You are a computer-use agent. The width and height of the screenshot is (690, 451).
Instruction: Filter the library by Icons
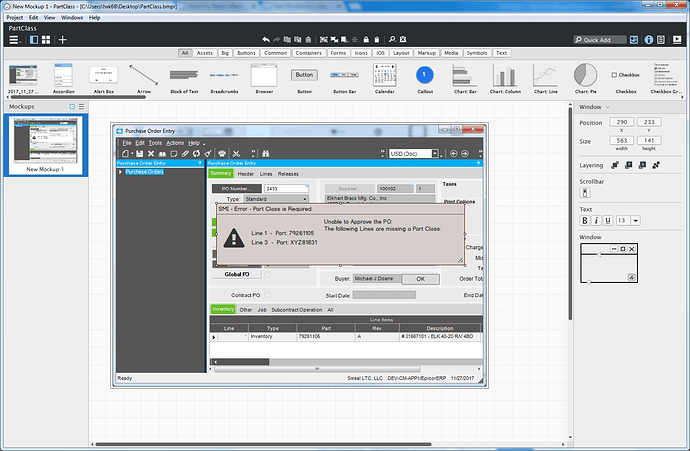(360, 53)
